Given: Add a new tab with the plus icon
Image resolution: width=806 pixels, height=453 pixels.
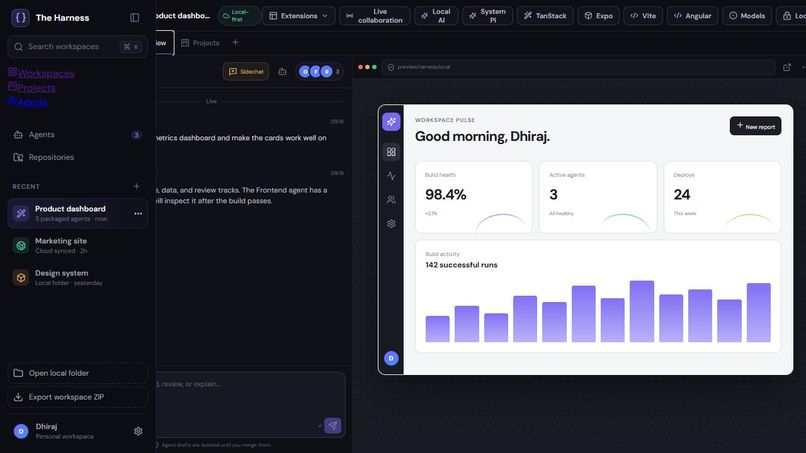Looking at the screenshot, I should click(x=235, y=42).
